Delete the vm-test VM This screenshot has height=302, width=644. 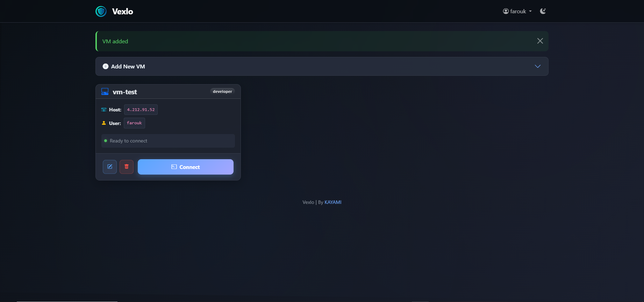[x=127, y=167]
